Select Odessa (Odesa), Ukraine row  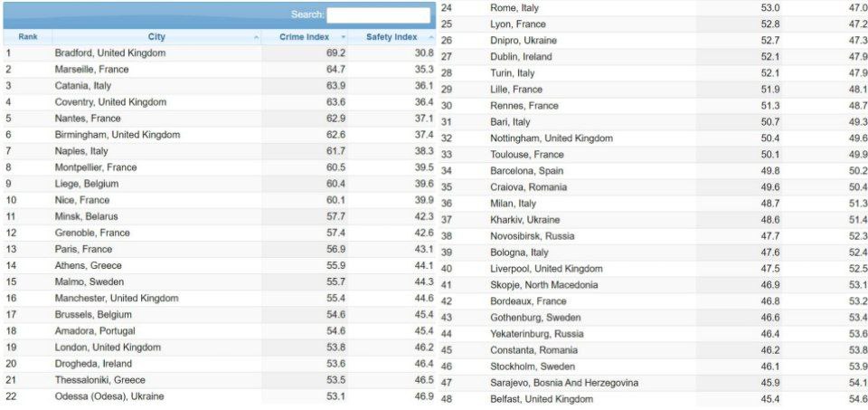(109, 396)
